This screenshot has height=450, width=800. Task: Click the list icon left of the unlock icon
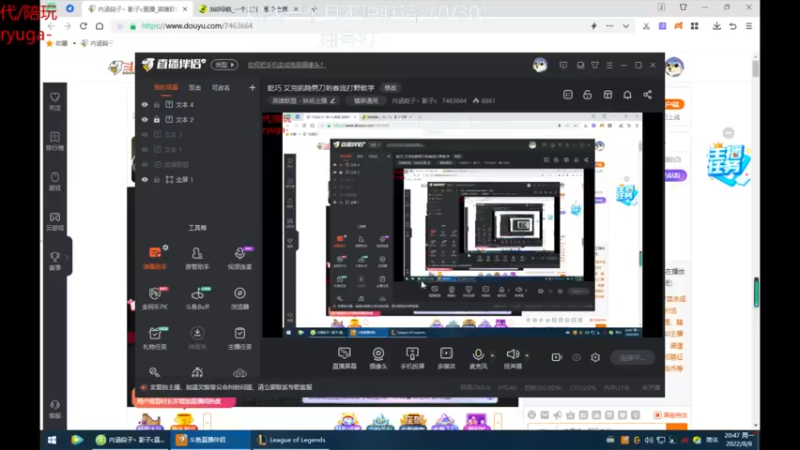[568, 95]
